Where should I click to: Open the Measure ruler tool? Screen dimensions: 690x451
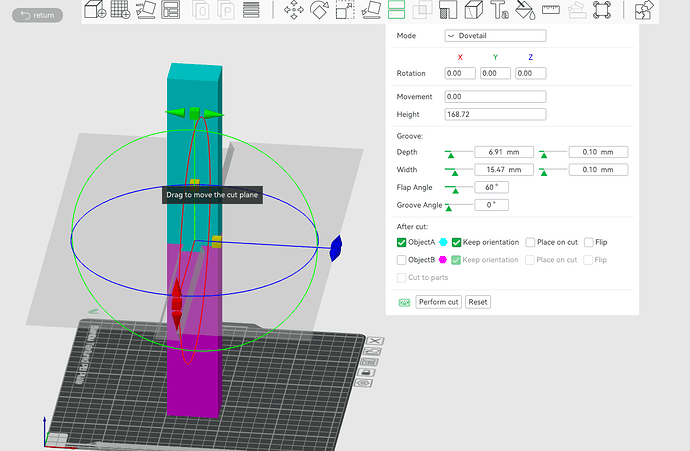(551, 9)
